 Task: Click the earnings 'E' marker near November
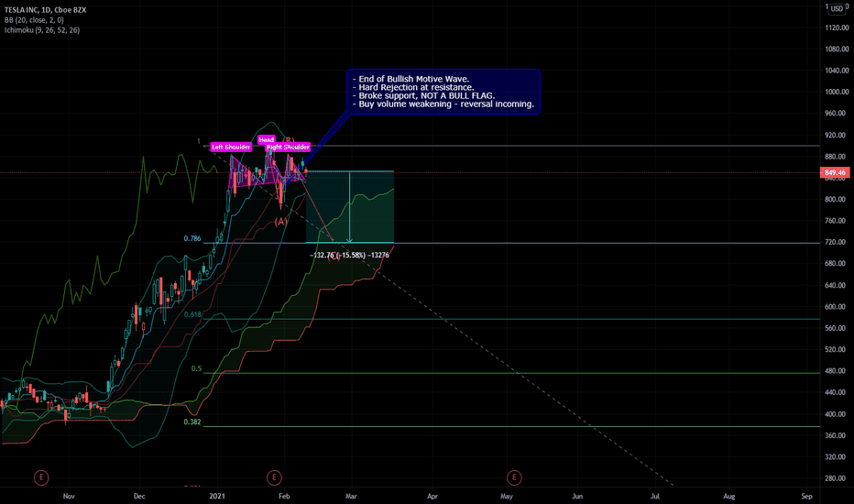coord(41,477)
